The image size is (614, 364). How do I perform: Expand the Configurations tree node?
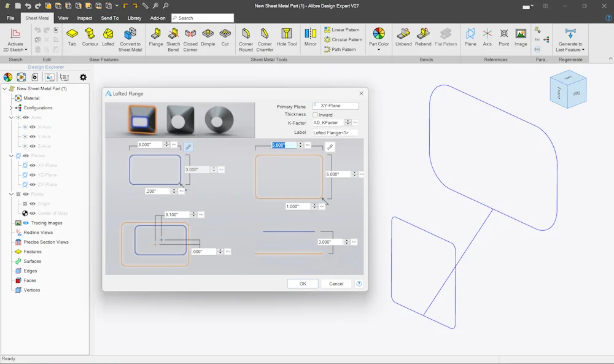coord(11,107)
